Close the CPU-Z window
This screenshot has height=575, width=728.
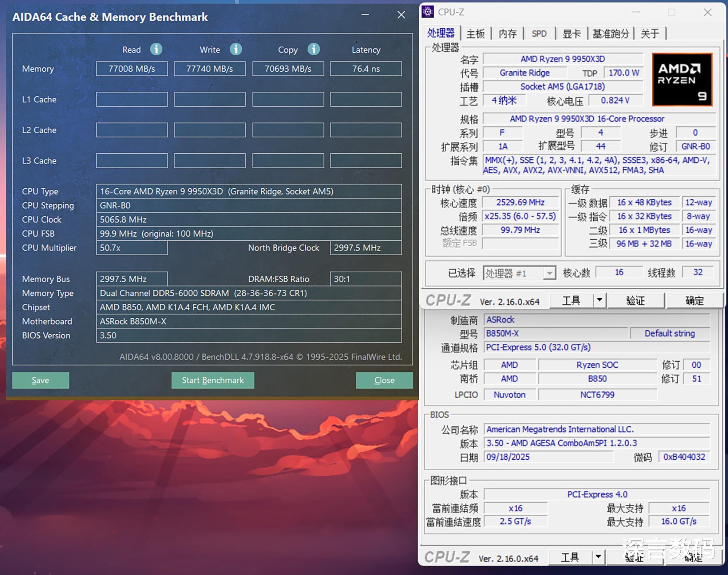708,12
